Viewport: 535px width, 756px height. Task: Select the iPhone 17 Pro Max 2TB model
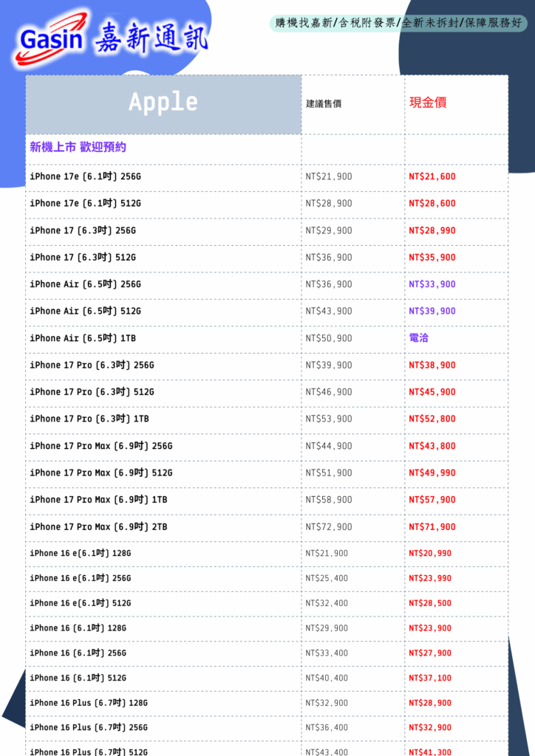click(x=98, y=527)
